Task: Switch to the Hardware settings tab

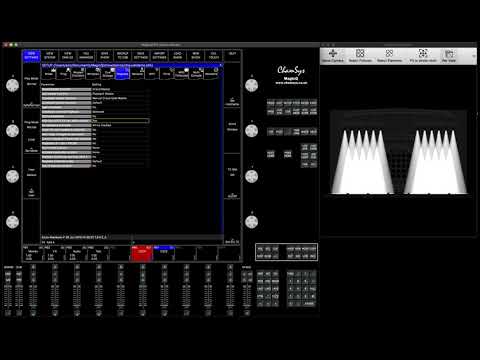Action: pos(211,73)
